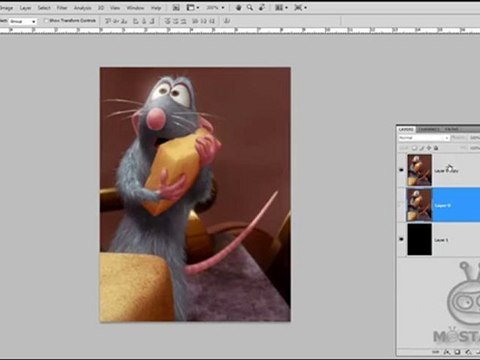Click the Link Layers icon in Layers panel
This screenshot has width=480, height=360.
click(435, 352)
